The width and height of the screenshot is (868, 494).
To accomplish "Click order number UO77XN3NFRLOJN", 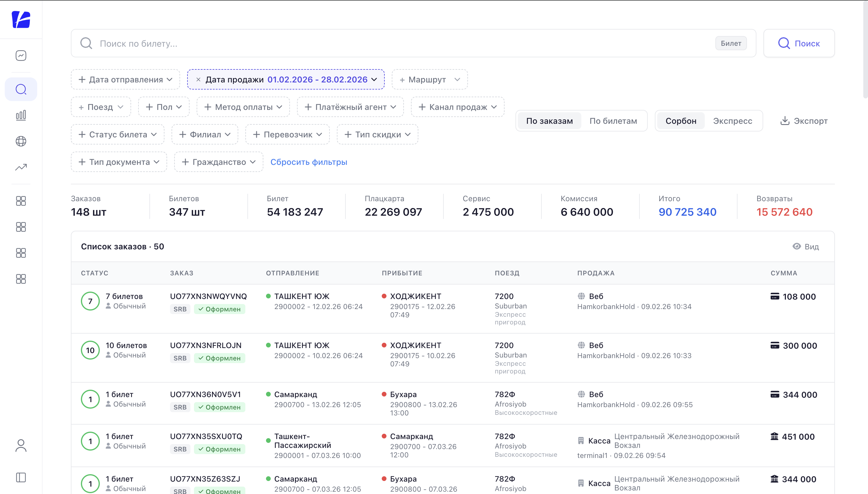I will [205, 345].
